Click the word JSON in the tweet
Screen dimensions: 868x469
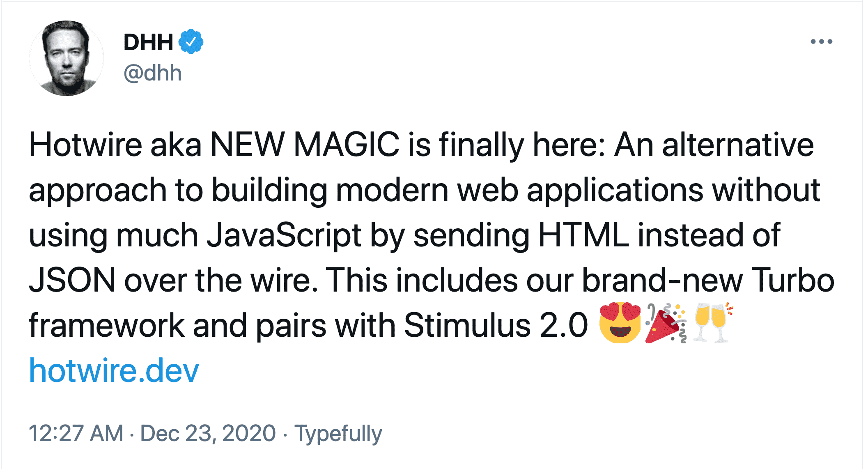tap(72, 280)
